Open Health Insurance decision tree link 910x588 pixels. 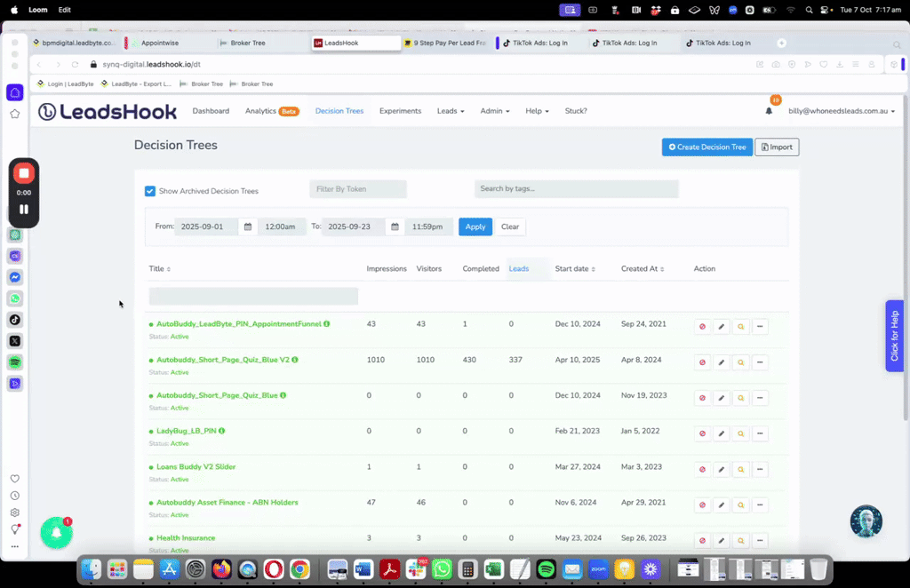(x=186, y=538)
